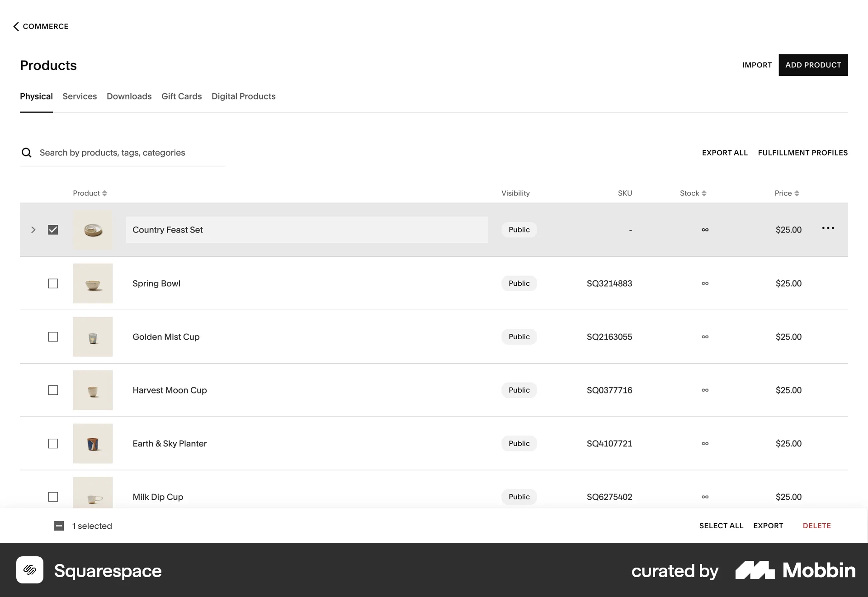Click the ADD PRODUCT button
This screenshot has height=597, width=868.
pos(813,65)
